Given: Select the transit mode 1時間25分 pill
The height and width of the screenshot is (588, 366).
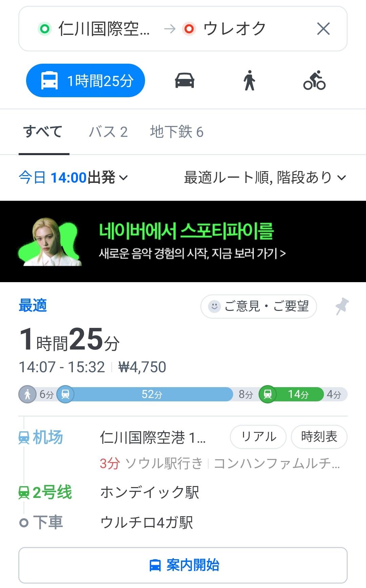Looking at the screenshot, I should coord(85,81).
